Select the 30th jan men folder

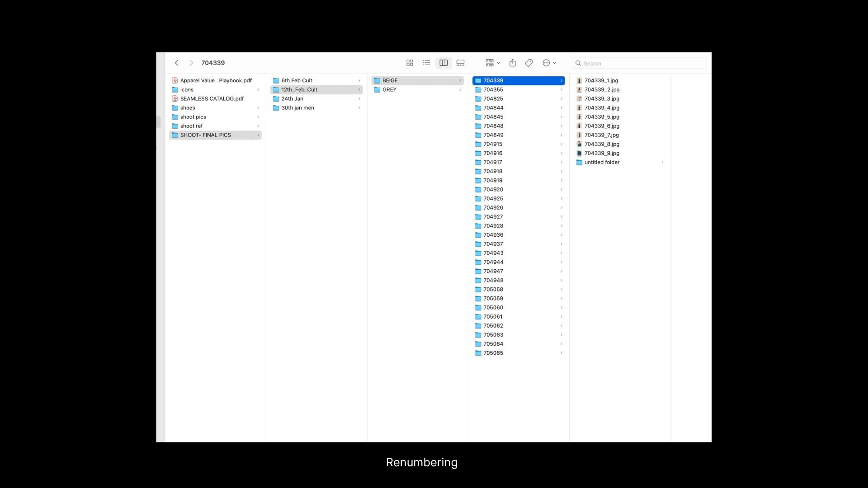coord(297,108)
